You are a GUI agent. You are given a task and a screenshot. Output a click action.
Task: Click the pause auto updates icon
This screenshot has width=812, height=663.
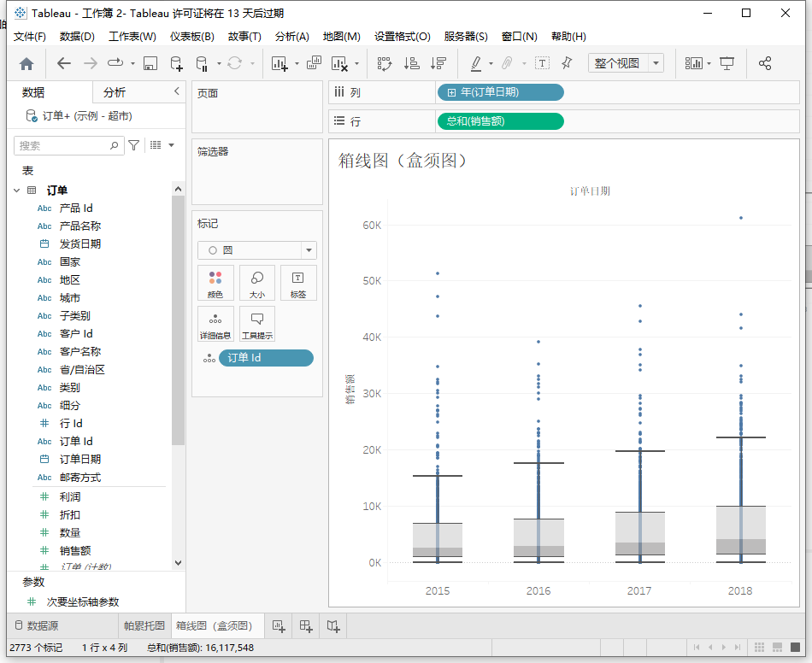click(x=202, y=64)
